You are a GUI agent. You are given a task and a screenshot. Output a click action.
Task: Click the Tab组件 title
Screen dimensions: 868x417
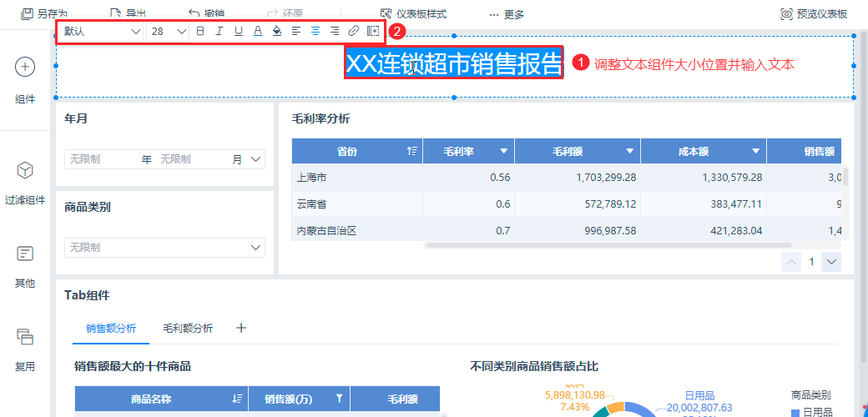(87, 295)
